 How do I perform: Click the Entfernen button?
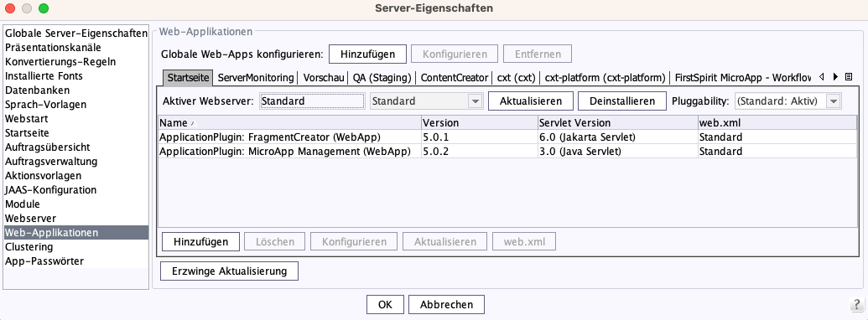[538, 54]
